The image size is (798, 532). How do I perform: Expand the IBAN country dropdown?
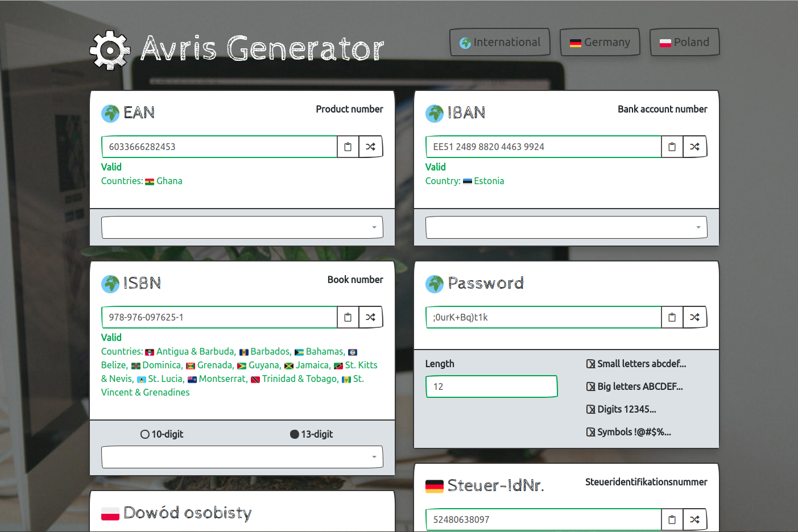coord(567,227)
